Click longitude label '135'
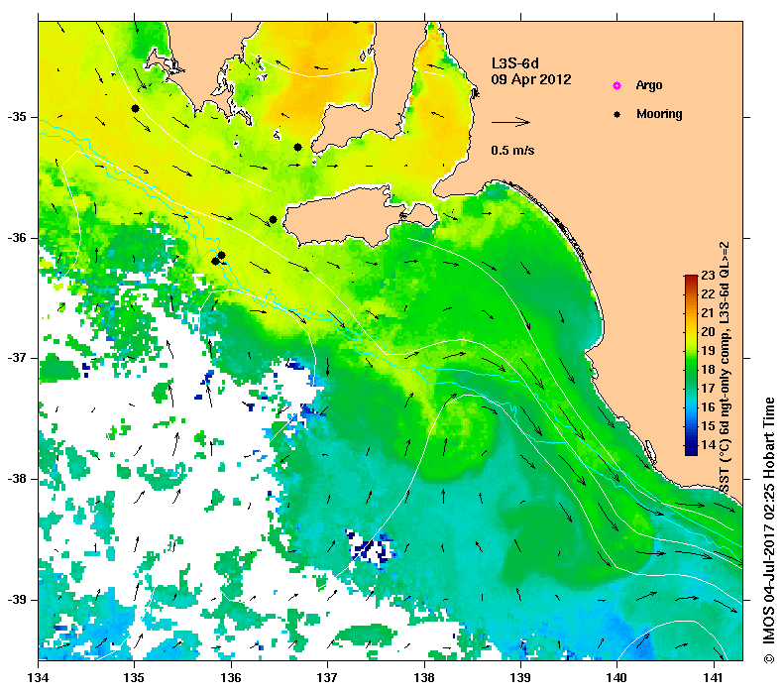Image resolution: width=784 pixels, height=694 pixels. (134, 678)
